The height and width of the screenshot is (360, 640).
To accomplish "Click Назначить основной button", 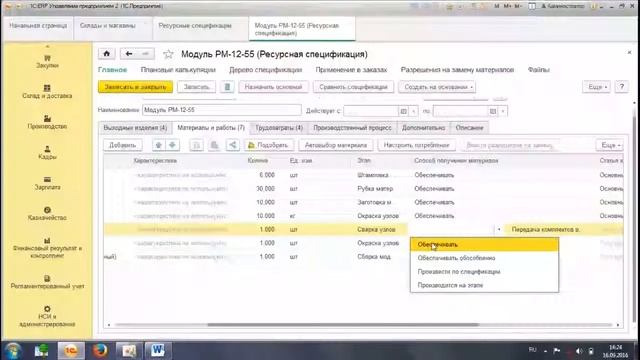I will [x=273, y=87].
